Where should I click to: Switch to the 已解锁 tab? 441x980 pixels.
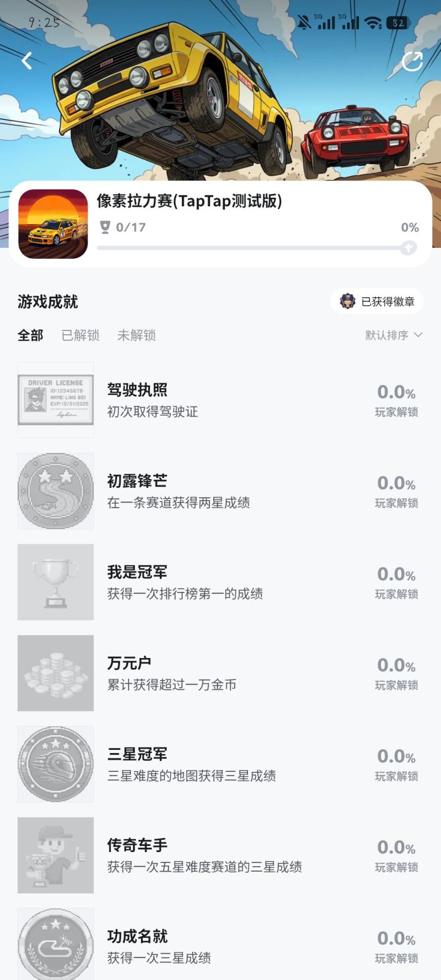(x=80, y=335)
